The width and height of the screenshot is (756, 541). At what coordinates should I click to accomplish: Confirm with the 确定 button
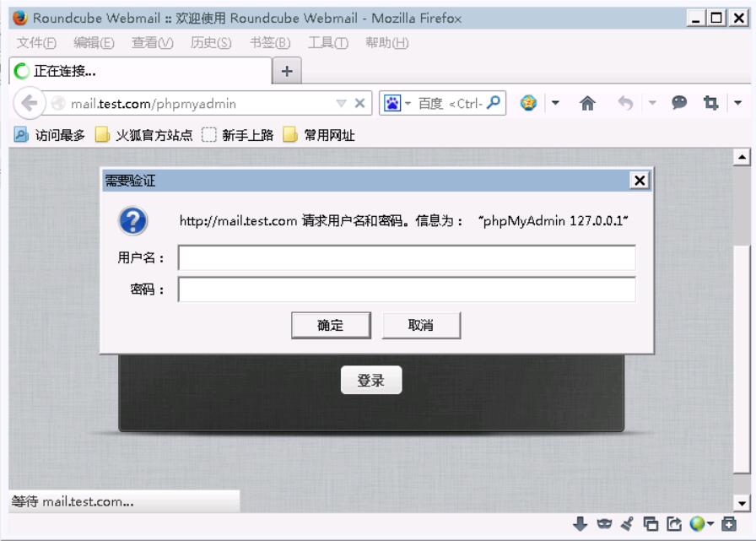click(x=331, y=326)
